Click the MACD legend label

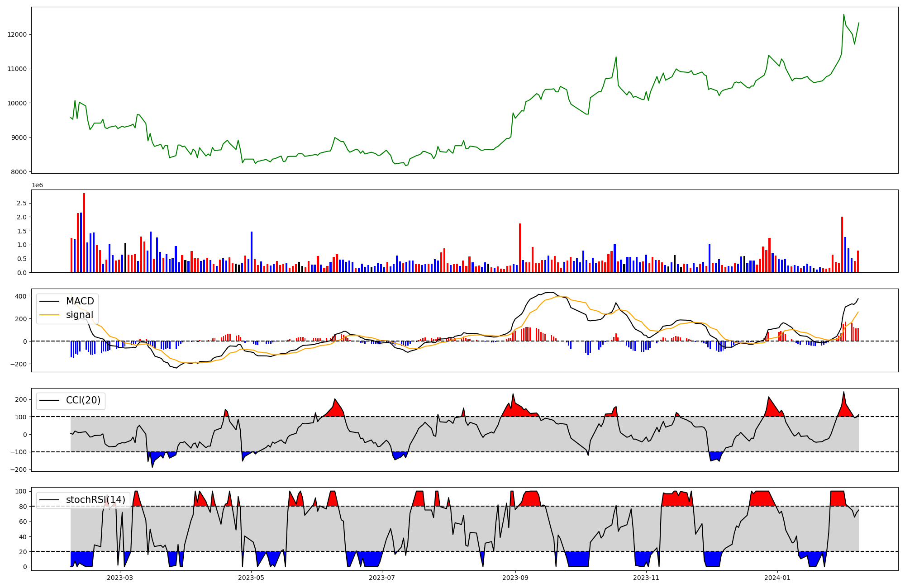coord(80,301)
